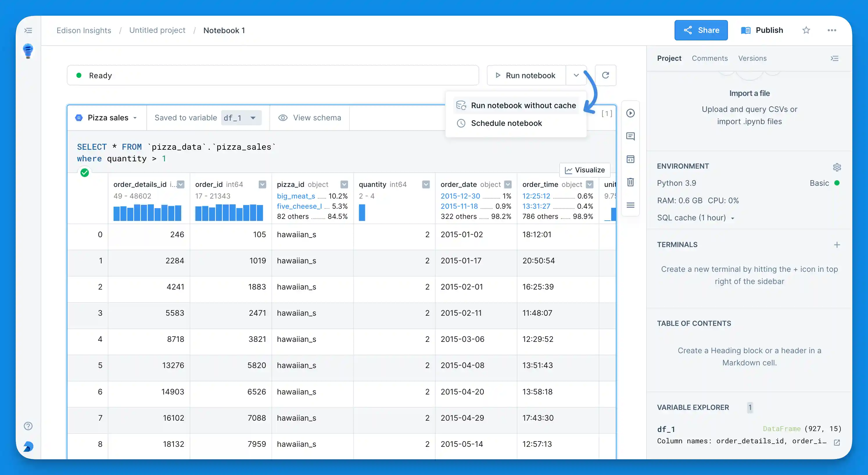Image resolution: width=868 pixels, height=475 pixels.
Task: Add a new terminal with plus icon
Action: click(x=837, y=245)
